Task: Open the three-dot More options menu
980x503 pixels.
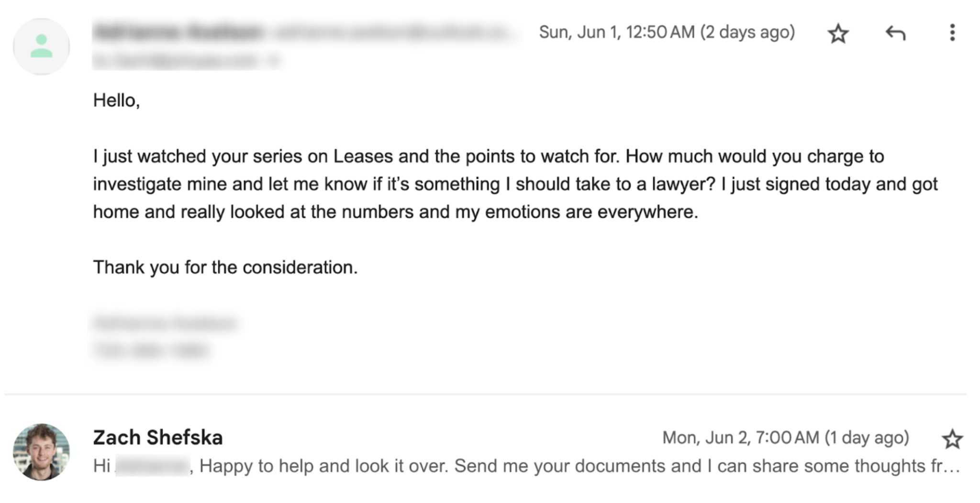Action: tap(952, 33)
